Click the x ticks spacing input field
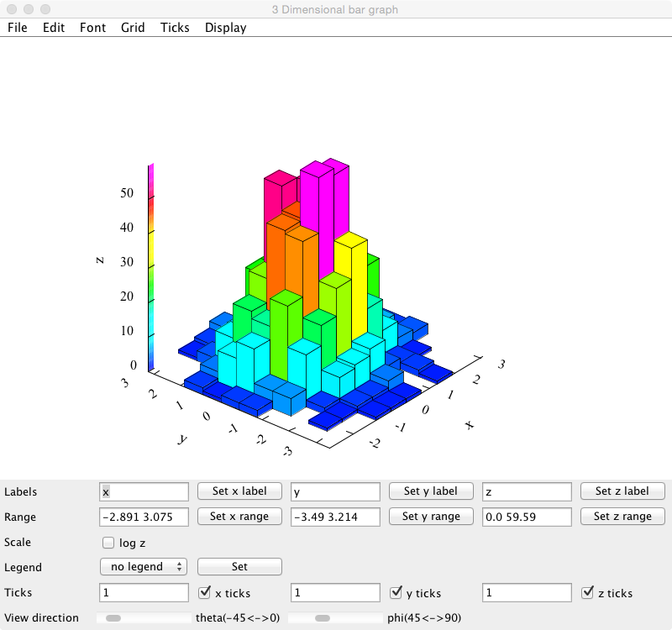 [x=144, y=593]
